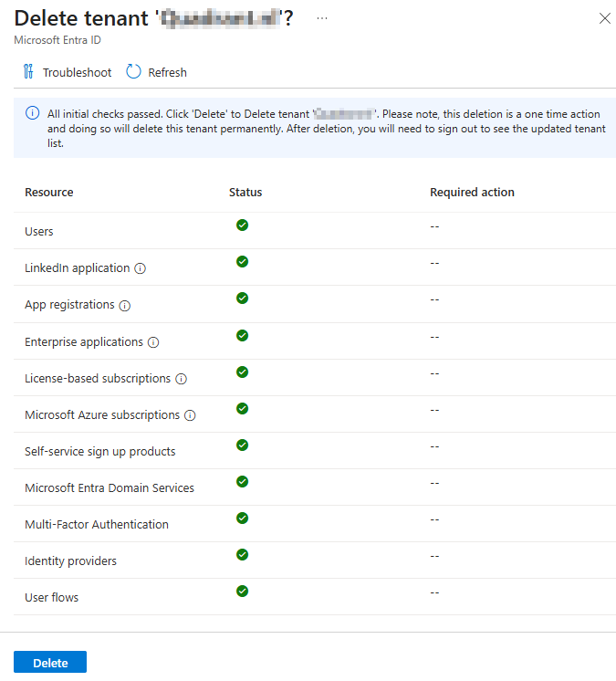Click the green check for Enterprise applications
This screenshot has height=681, width=616.
coord(242,335)
